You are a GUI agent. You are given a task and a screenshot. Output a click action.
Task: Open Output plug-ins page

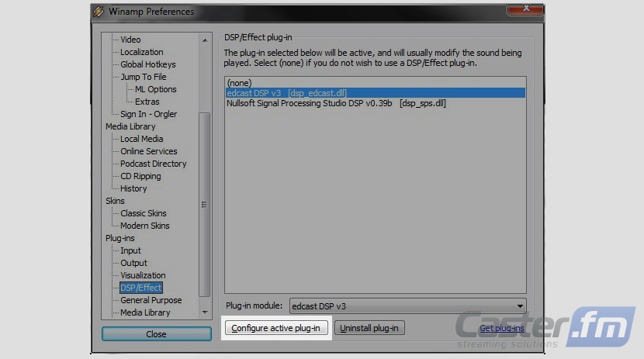pos(133,263)
